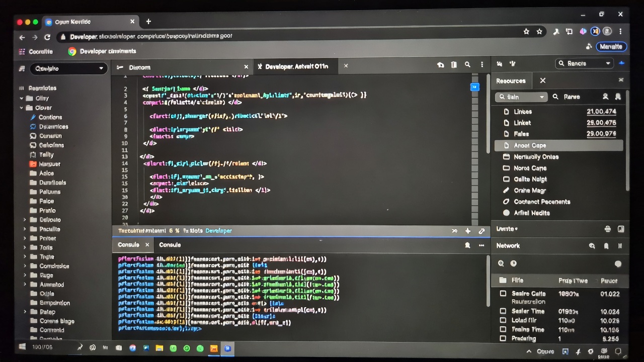This screenshot has height=362, width=644.
Task: Click the pause icon in Network panel header
Action: [620, 246]
